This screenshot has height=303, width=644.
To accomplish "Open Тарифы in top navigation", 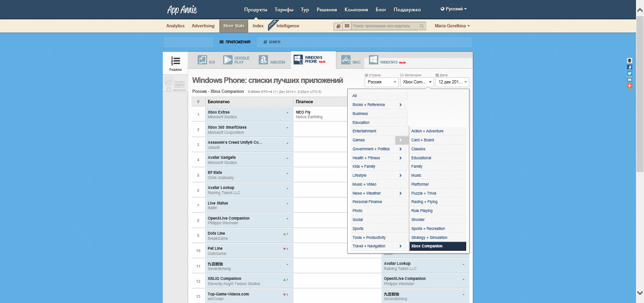I will click(x=284, y=9).
